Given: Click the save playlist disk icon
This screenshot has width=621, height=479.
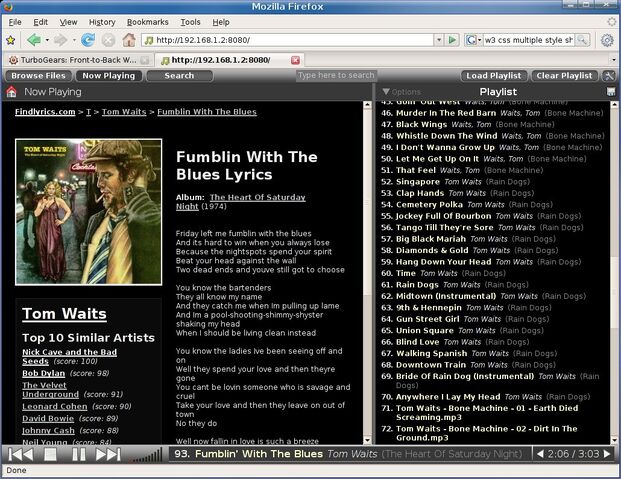Looking at the screenshot, I should [x=611, y=92].
